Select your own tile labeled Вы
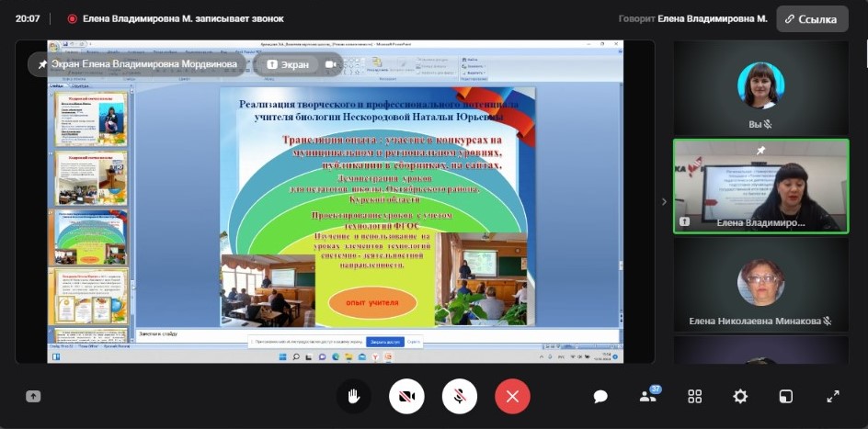868x429 pixels. point(760,88)
